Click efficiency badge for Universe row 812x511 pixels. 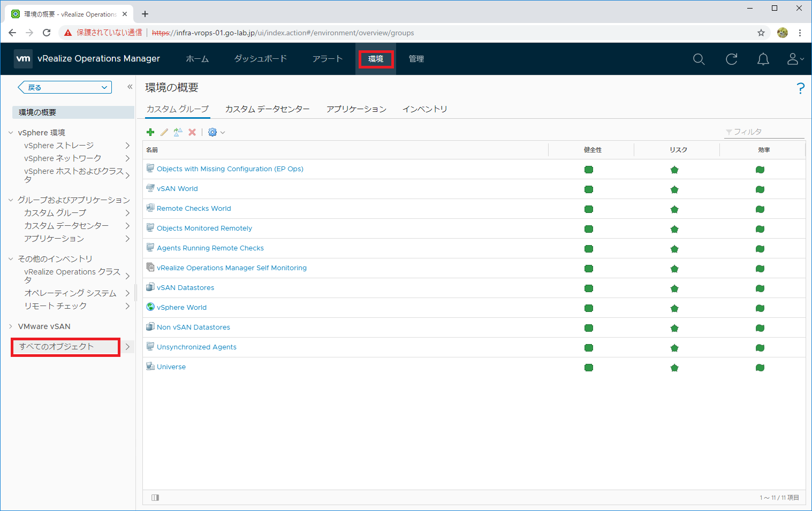click(760, 368)
